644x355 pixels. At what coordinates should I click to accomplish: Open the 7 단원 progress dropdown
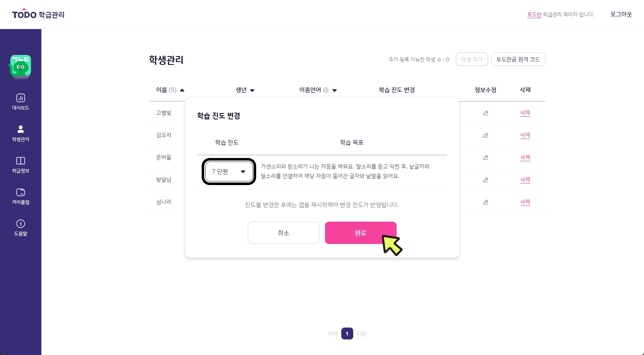pyautogui.click(x=229, y=172)
